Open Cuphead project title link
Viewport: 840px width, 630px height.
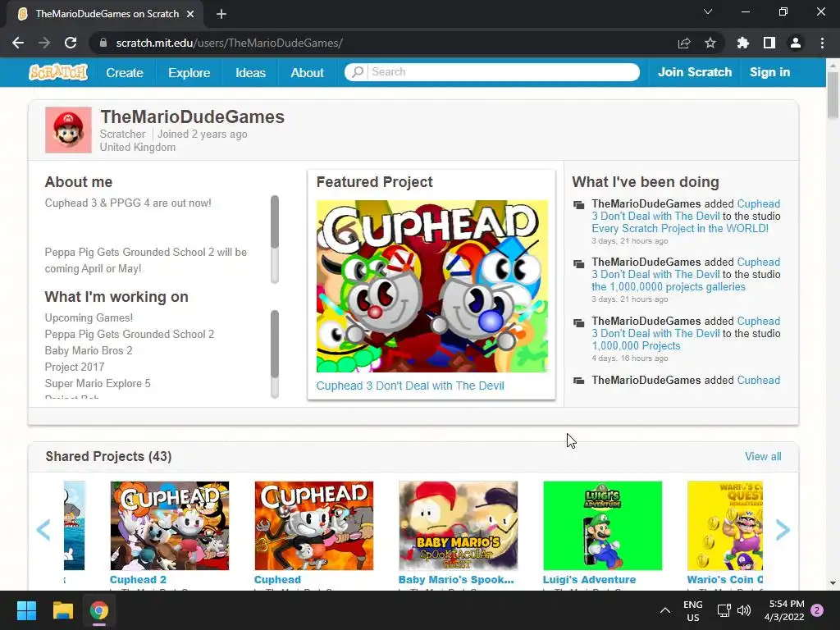pyautogui.click(x=277, y=580)
